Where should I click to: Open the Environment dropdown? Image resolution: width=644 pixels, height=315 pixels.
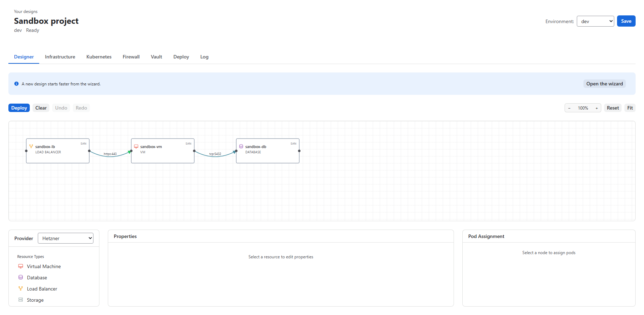(595, 21)
